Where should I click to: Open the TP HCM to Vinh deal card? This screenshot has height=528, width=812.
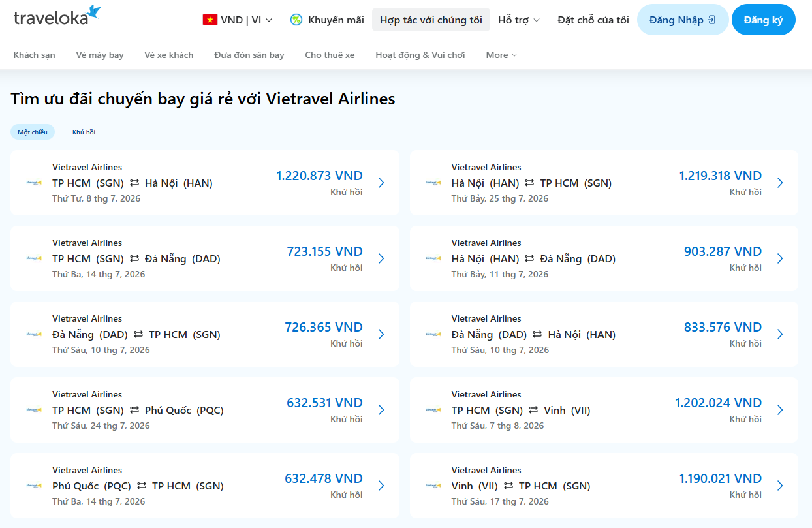(x=604, y=410)
